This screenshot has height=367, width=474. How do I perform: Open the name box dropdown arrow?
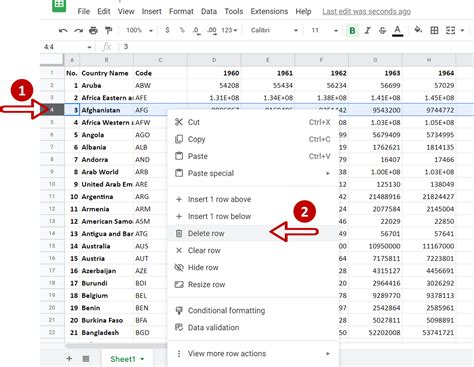pos(89,47)
